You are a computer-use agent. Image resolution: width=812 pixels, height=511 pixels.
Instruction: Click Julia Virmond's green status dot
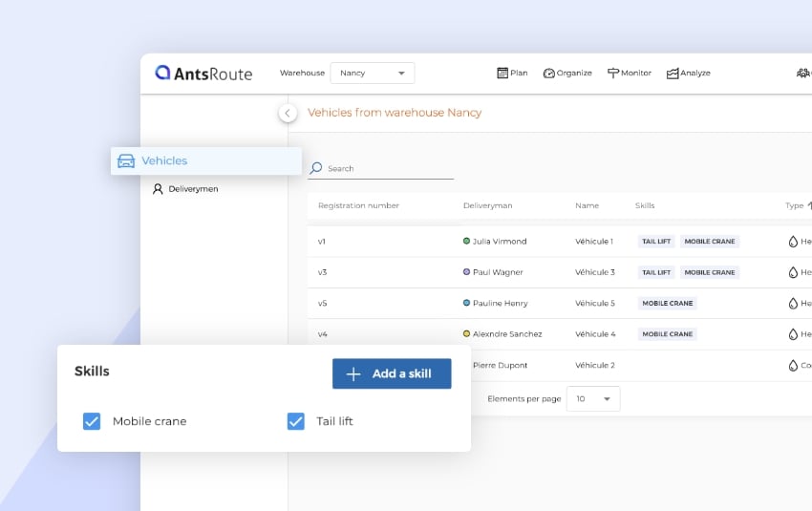click(x=466, y=242)
